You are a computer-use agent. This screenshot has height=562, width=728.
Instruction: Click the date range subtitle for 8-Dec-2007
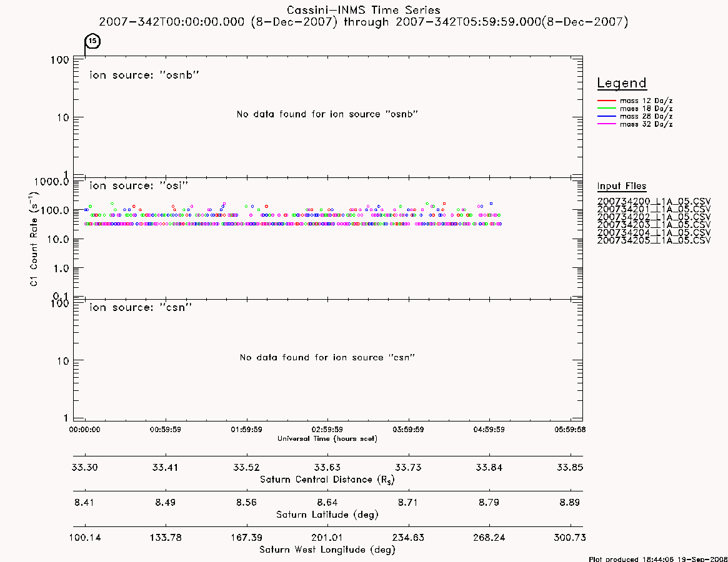364,22
